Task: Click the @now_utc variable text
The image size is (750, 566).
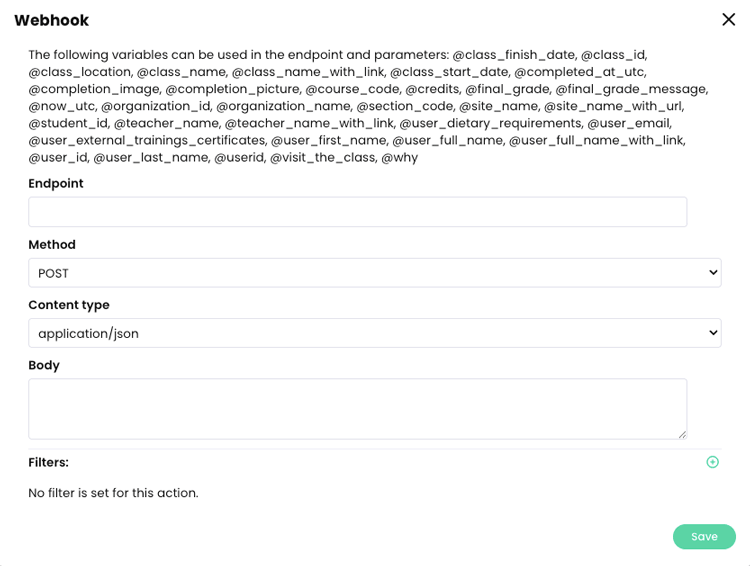Action: (x=62, y=106)
